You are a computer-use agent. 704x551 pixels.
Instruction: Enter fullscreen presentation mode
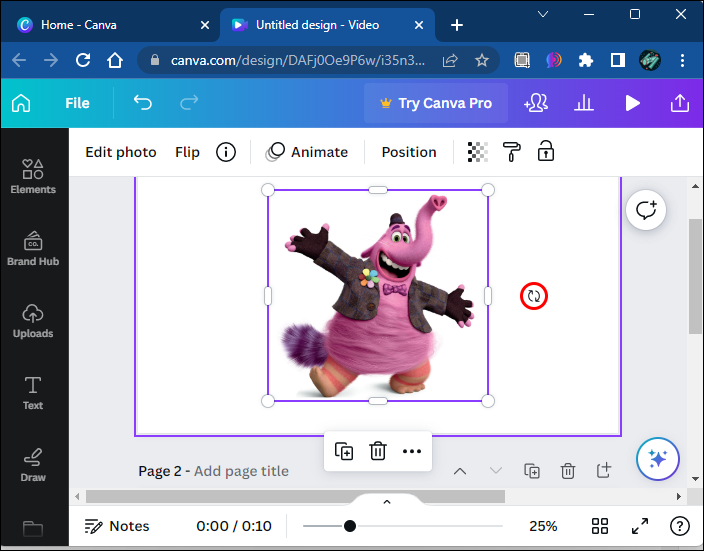[640, 526]
